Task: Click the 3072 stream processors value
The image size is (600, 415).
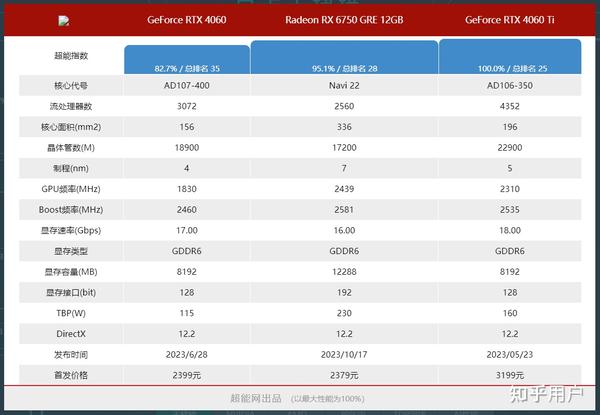Action: point(187,106)
